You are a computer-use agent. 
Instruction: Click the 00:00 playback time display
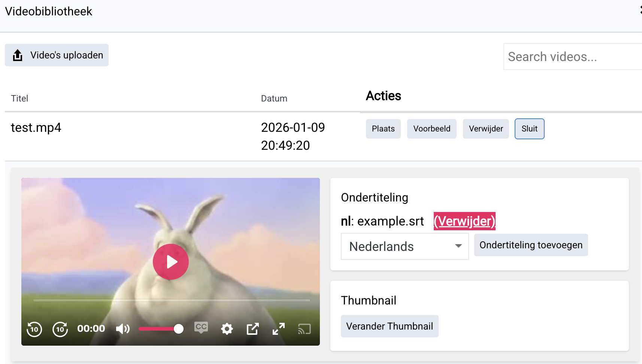[x=91, y=329]
